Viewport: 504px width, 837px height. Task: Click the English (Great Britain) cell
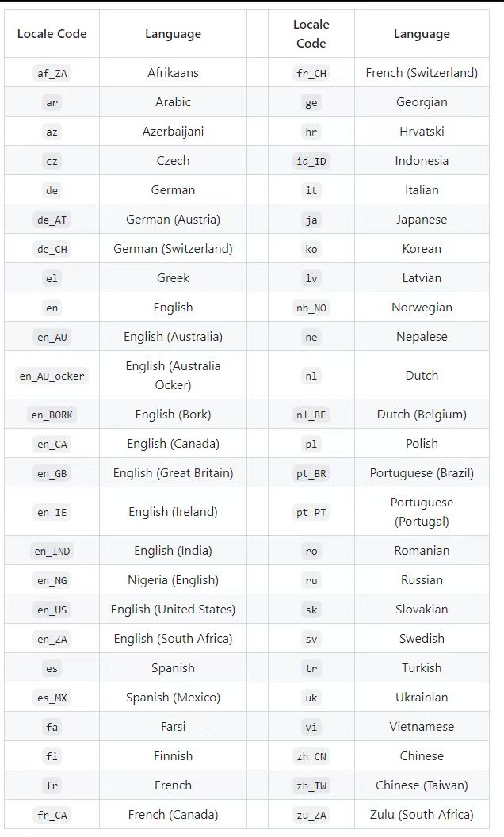(173, 473)
